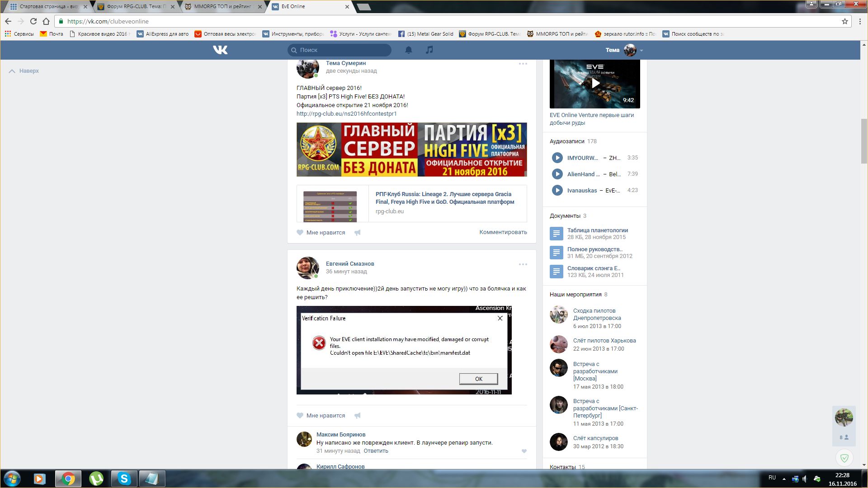Click Комментировать on first post
Screen dimensions: 868x488
pyautogui.click(x=503, y=232)
